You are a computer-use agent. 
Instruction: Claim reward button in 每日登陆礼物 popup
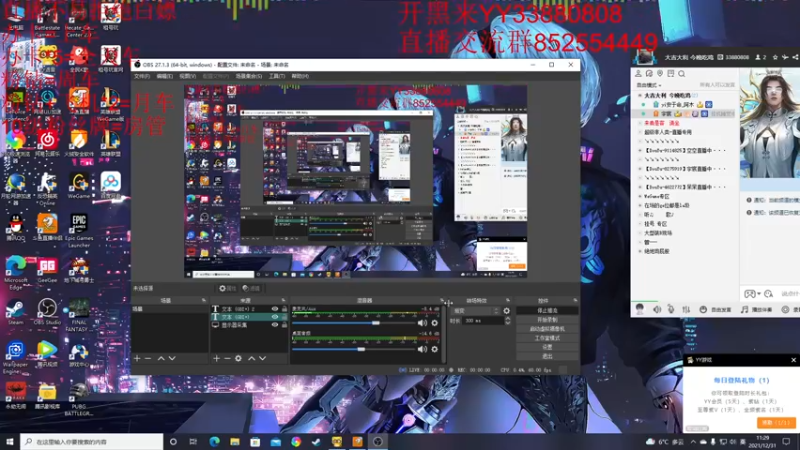point(776,423)
